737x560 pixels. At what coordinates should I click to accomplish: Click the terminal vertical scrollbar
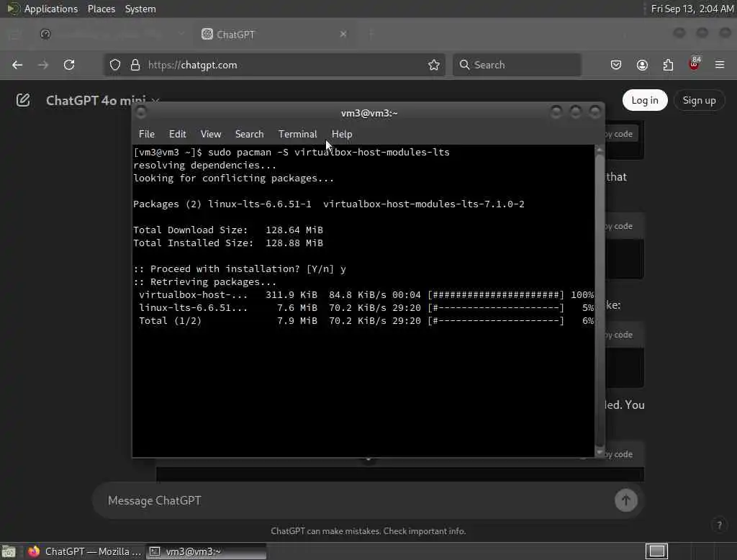tap(600, 301)
